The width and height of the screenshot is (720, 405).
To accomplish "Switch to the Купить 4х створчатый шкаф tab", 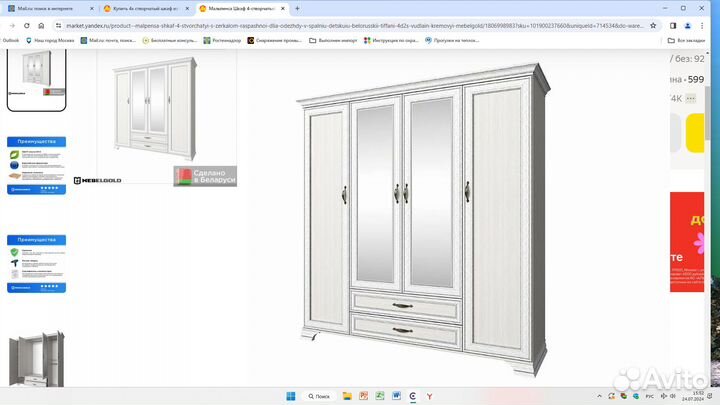I will click(x=143, y=8).
